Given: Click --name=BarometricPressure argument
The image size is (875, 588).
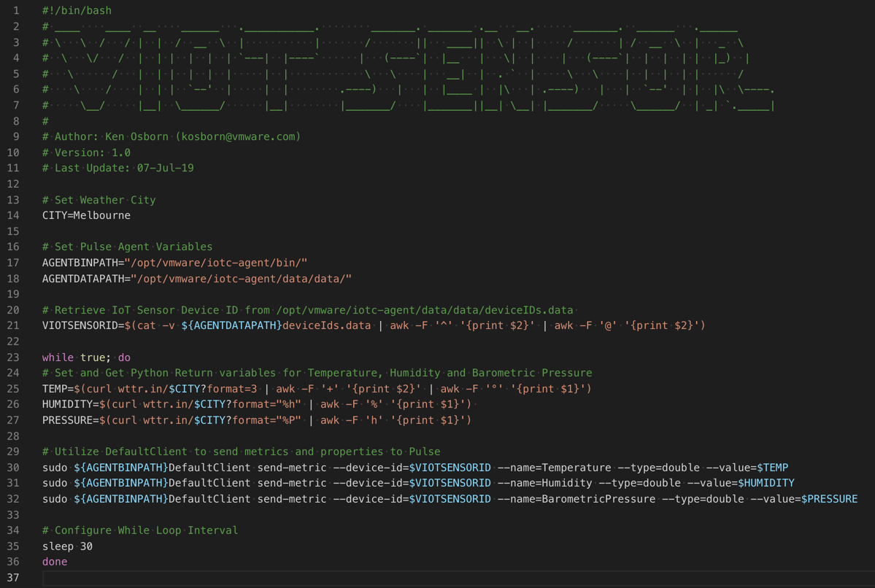Looking at the screenshot, I should click(577, 499).
